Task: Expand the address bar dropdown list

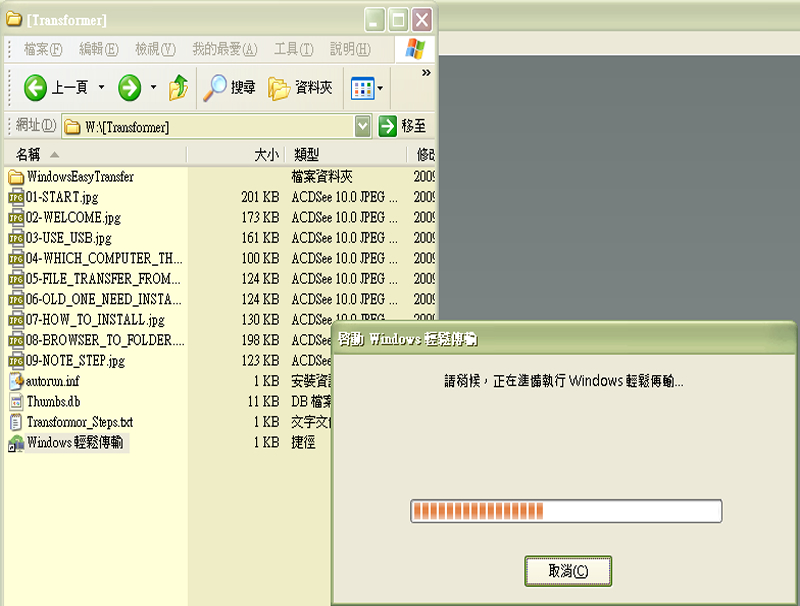Action: point(362,126)
